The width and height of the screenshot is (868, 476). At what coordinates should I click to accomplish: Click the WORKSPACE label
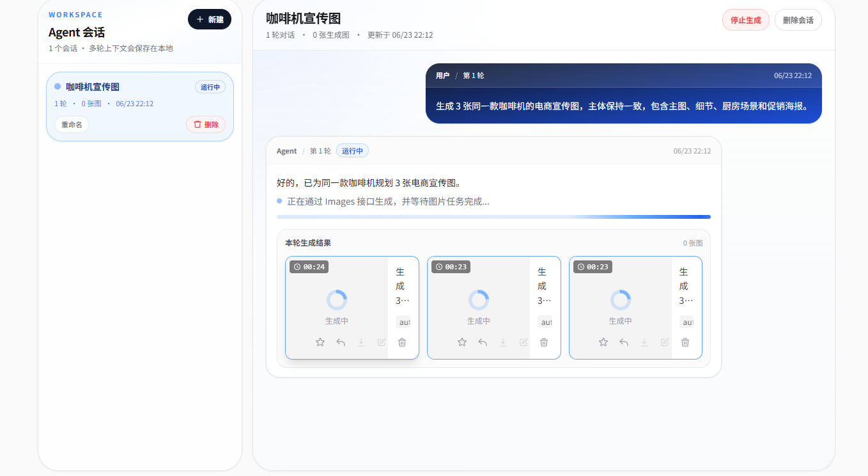(75, 15)
